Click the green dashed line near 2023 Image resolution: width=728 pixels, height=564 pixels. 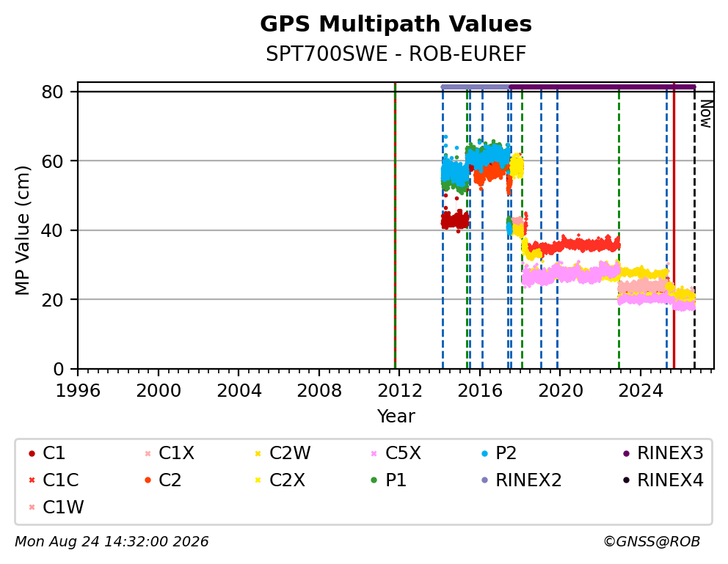click(619, 227)
